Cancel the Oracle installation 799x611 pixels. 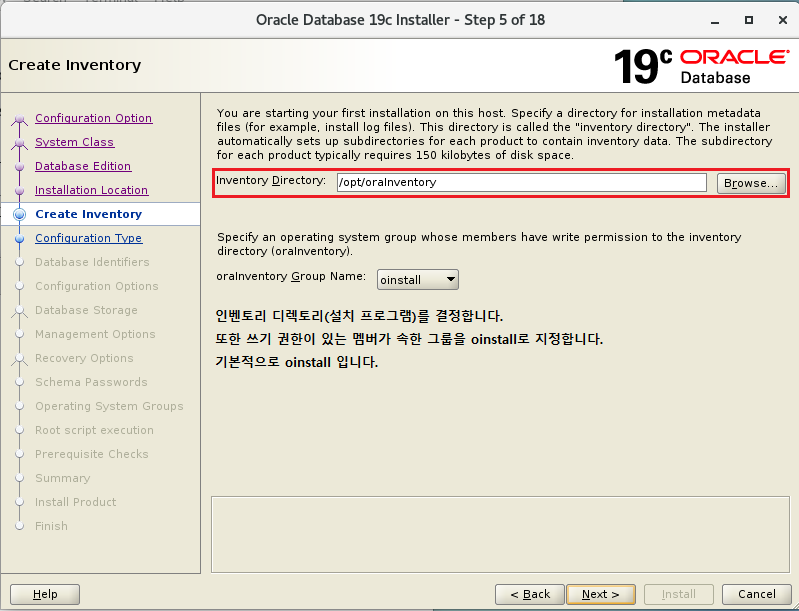757,594
